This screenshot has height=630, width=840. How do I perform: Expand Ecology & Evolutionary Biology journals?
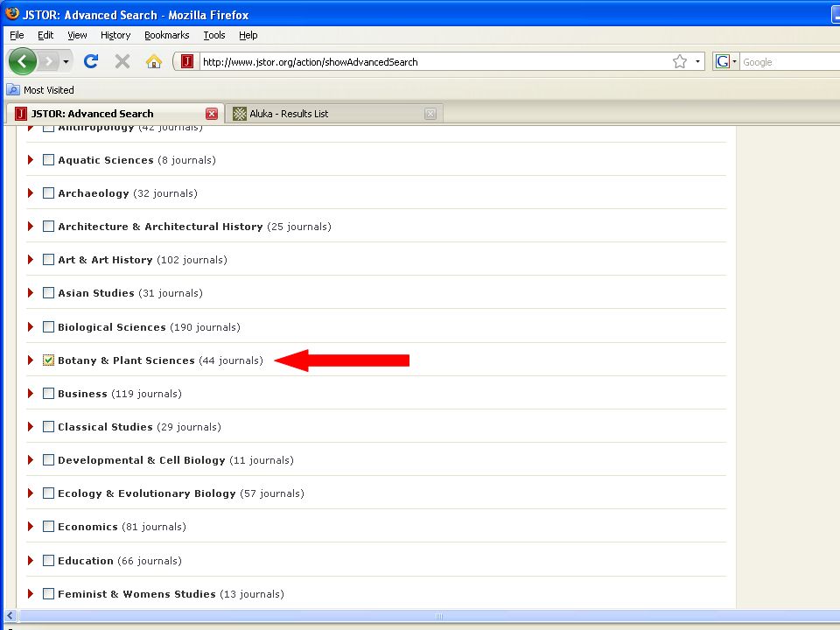click(31, 493)
